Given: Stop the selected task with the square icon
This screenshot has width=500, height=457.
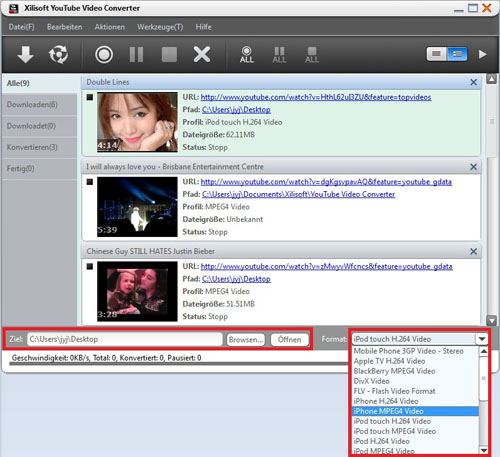Looking at the screenshot, I should pos(169,55).
